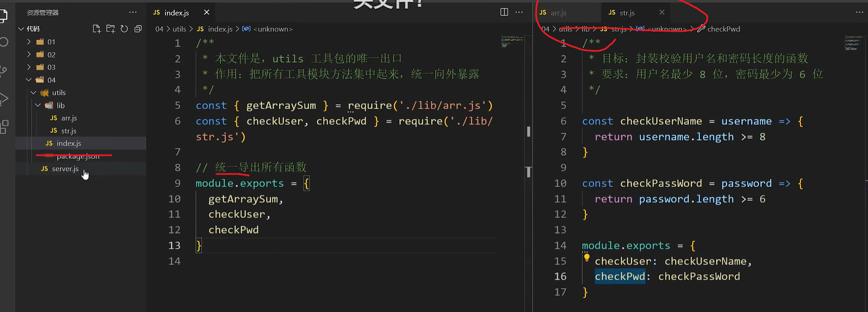
Task: Close the str.js editor tab
Action: click(662, 12)
